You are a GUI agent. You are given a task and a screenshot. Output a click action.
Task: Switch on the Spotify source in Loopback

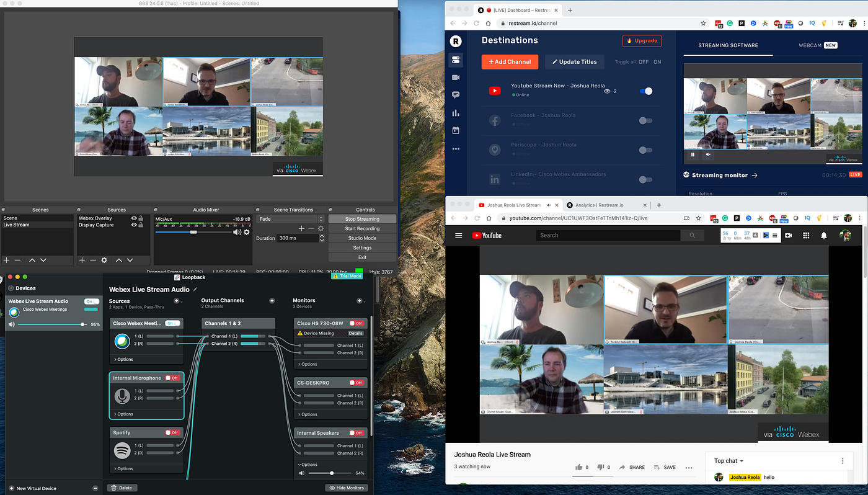(172, 432)
